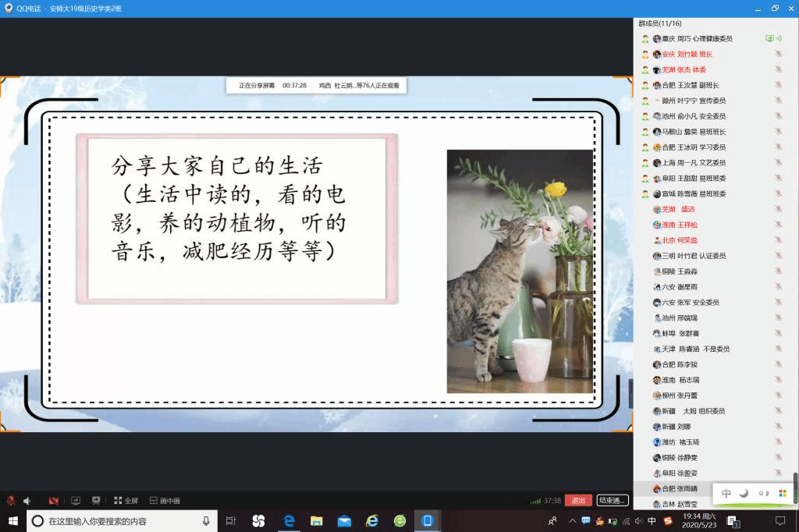The width and height of the screenshot is (799, 532).
Task: Open the whiteboard presentation icon
Action: pos(96,501)
